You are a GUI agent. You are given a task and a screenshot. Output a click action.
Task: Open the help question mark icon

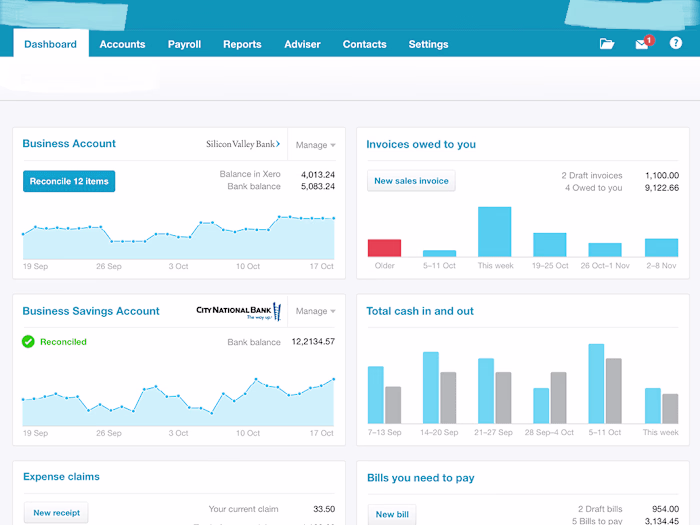(x=675, y=43)
